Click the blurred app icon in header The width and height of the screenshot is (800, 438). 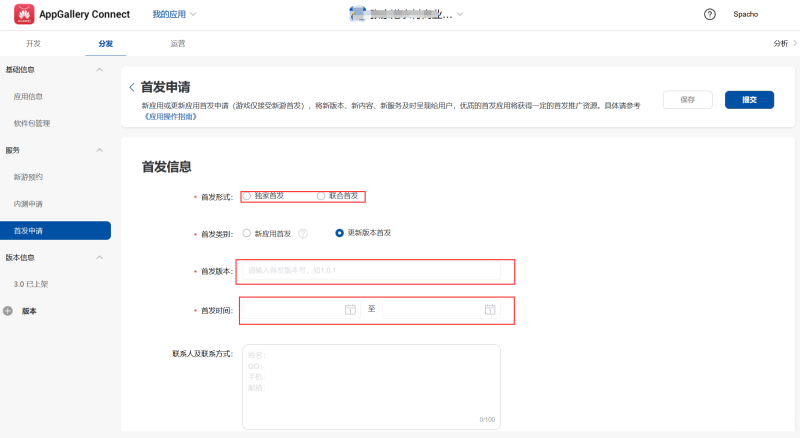[358, 14]
